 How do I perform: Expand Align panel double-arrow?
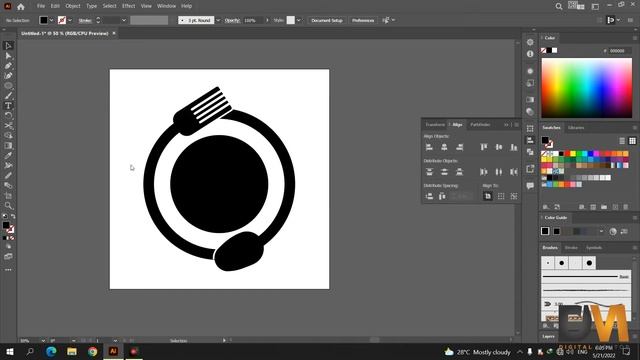[506, 124]
